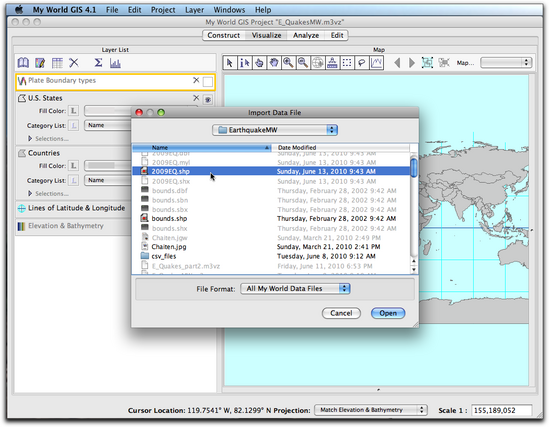Open Countries Category List Name dropdown
This screenshot has width=549, height=427.
click(107, 180)
